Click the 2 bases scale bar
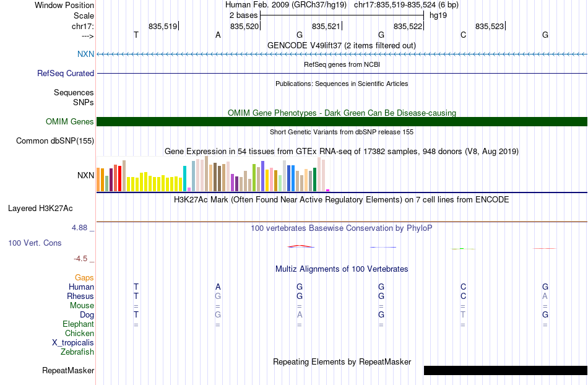 [342, 15]
